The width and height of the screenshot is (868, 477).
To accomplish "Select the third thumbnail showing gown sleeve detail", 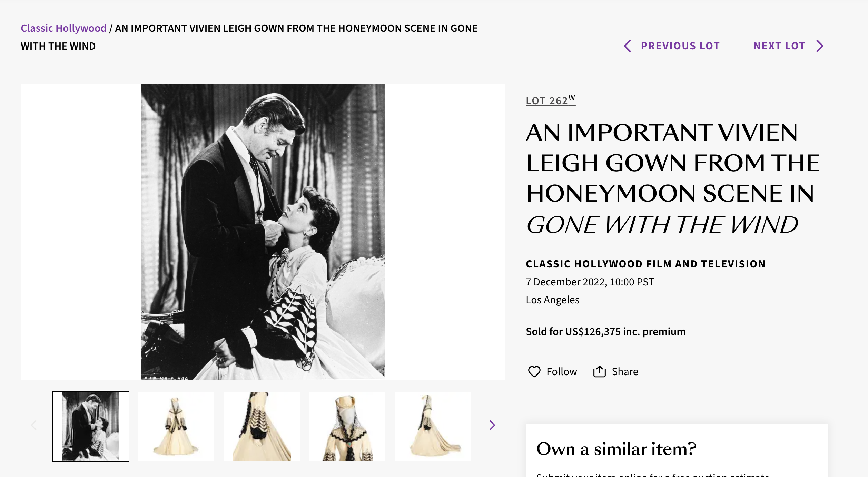I will pos(262,427).
